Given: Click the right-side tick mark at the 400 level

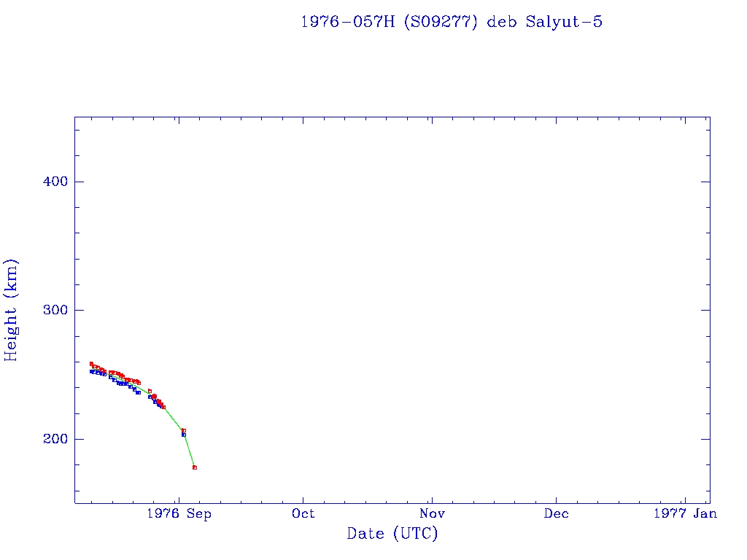Looking at the screenshot, I should 705,182.
